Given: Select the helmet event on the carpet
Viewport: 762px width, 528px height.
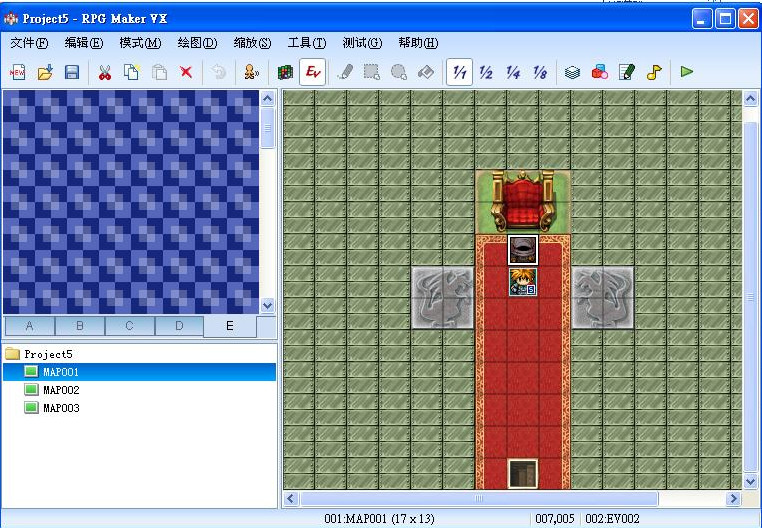Looking at the screenshot, I should (523, 250).
